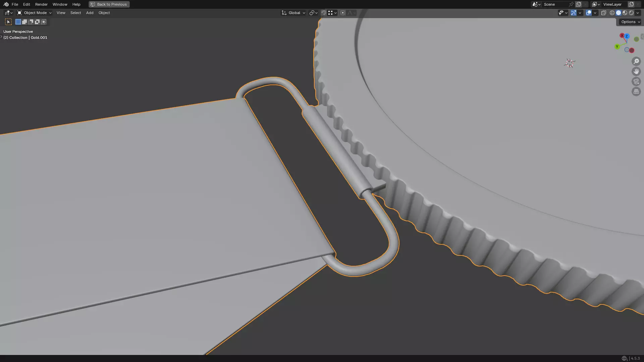Switch to rendered viewport shading
Image resolution: width=644 pixels, height=362 pixels.
point(631,13)
